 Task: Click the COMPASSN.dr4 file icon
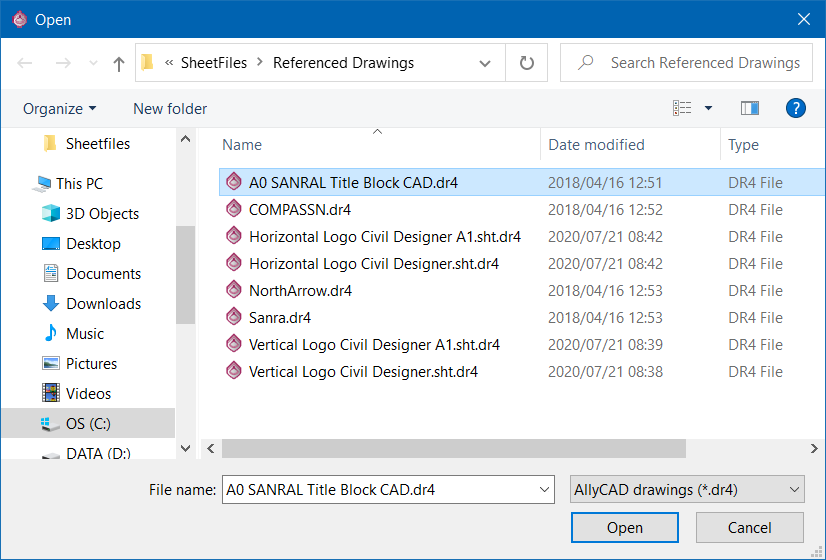234,210
